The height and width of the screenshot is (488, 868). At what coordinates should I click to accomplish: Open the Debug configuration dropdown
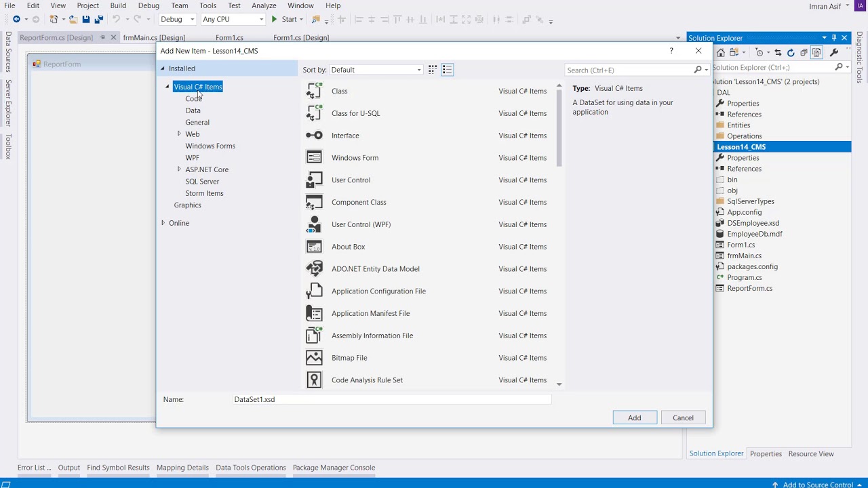[178, 19]
